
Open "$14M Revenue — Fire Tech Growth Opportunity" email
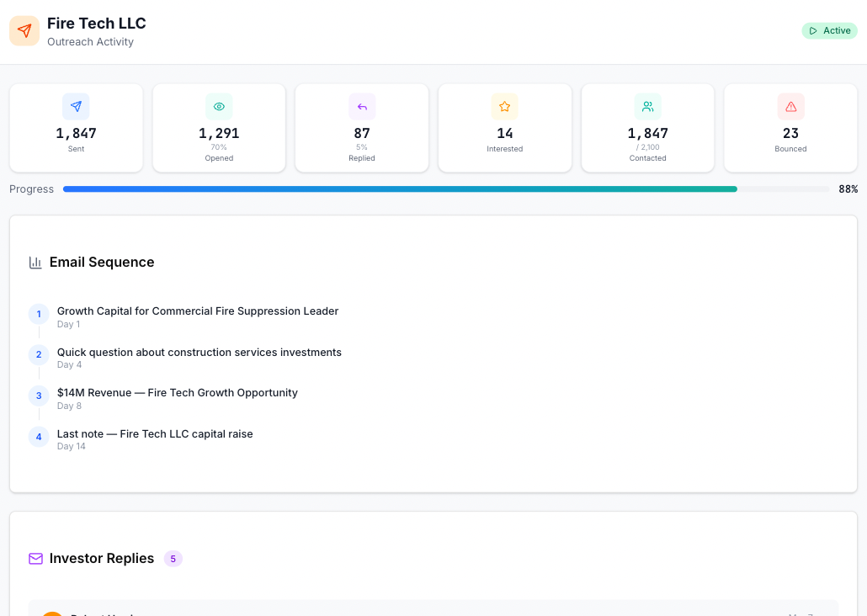pyautogui.click(x=177, y=392)
